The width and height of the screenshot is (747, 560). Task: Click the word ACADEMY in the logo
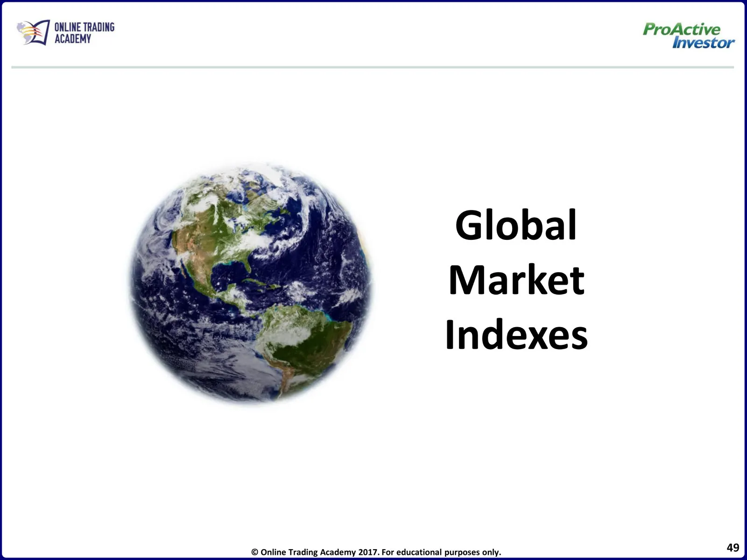[73, 39]
